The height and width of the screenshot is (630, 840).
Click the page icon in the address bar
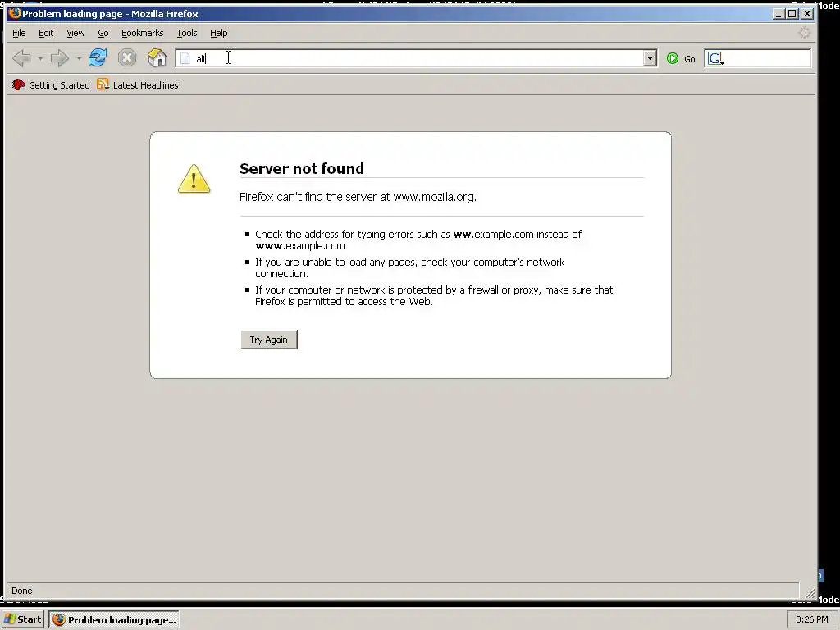(185, 58)
